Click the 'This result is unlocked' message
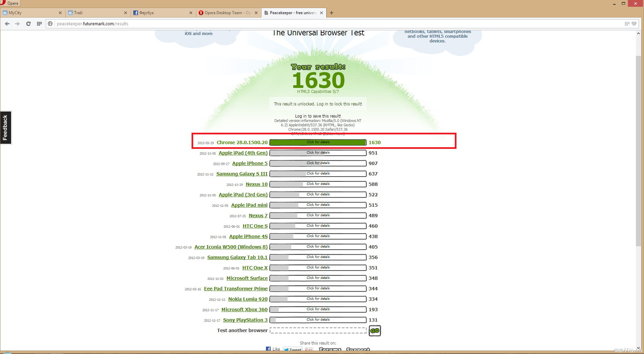644x354 pixels. point(318,104)
